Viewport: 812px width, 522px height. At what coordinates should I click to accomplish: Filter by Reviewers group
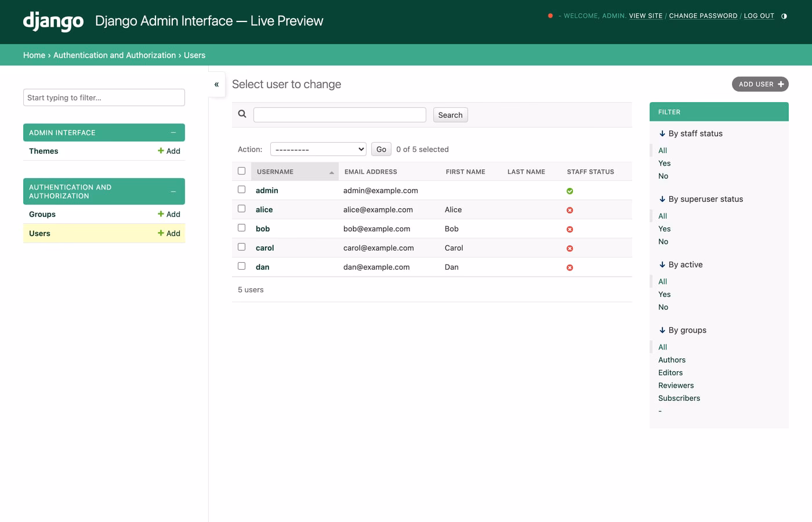pyautogui.click(x=676, y=385)
